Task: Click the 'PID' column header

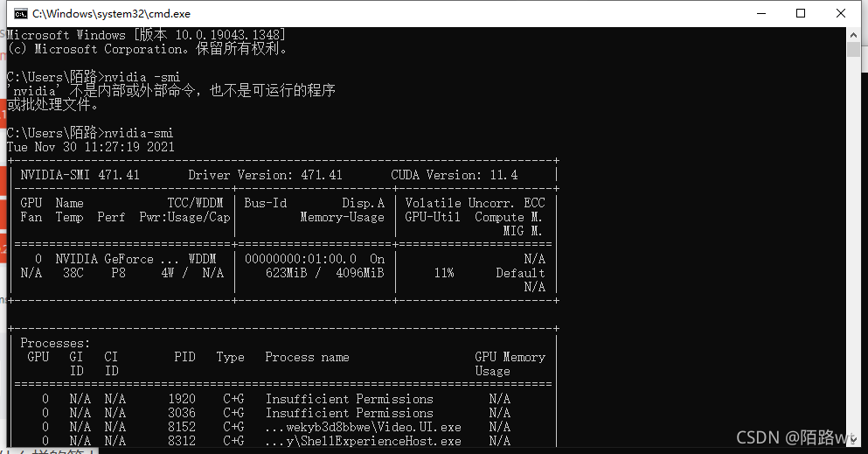Action: click(185, 357)
